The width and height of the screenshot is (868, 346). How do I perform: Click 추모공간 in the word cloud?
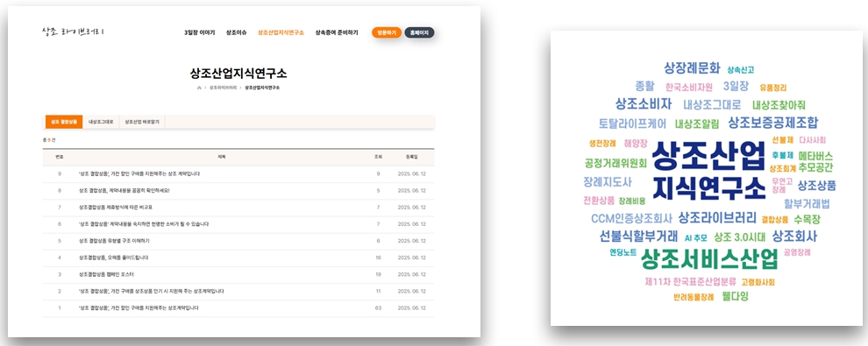815,167
